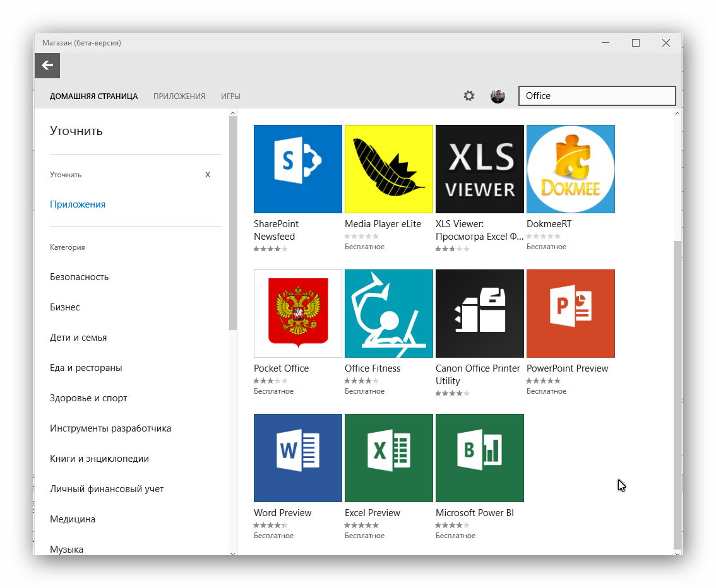Image resolution: width=716 pixels, height=588 pixels.
Task: Click the star rating under PowerPoint Preview
Action: point(544,381)
